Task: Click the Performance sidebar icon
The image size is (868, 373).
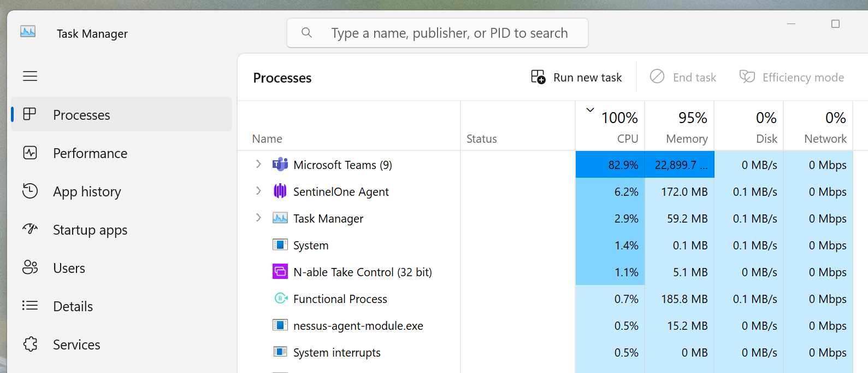Action: coord(30,153)
